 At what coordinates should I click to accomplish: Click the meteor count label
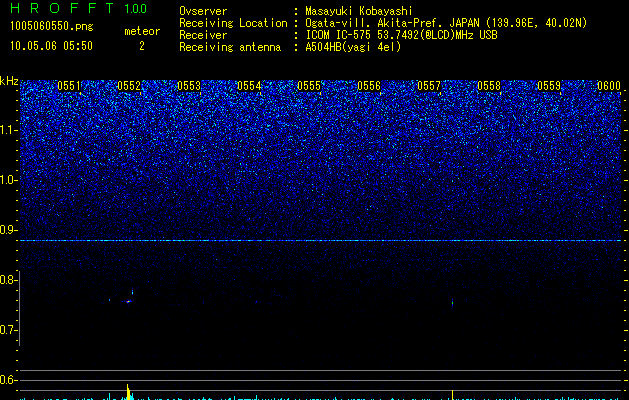pos(142,31)
